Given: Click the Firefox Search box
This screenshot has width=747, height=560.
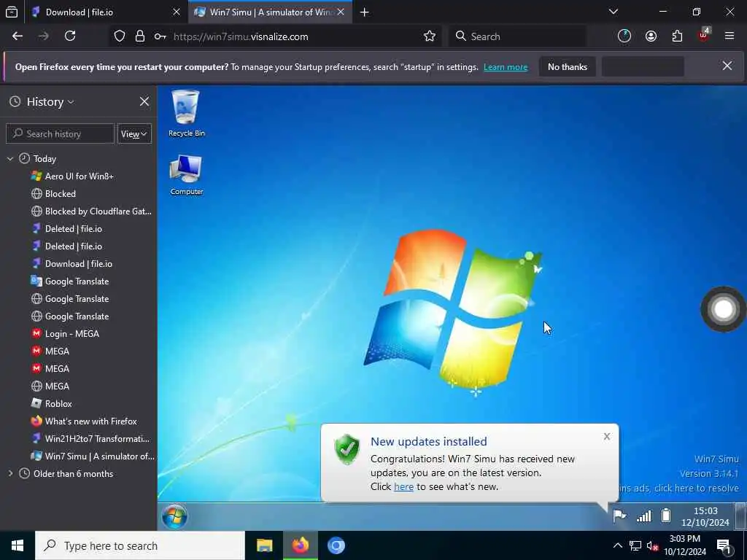Looking at the screenshot, I should point(517,36).
